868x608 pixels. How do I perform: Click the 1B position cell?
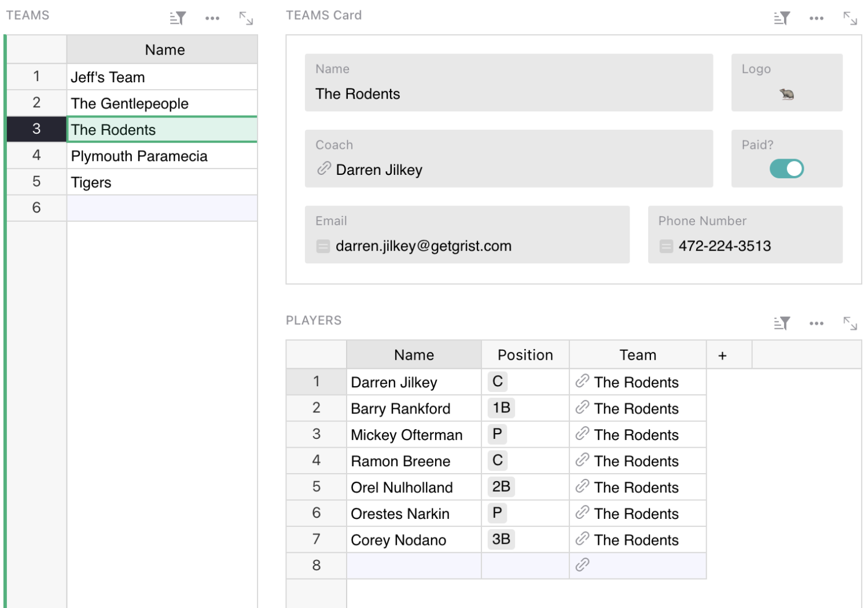(525, 408)
